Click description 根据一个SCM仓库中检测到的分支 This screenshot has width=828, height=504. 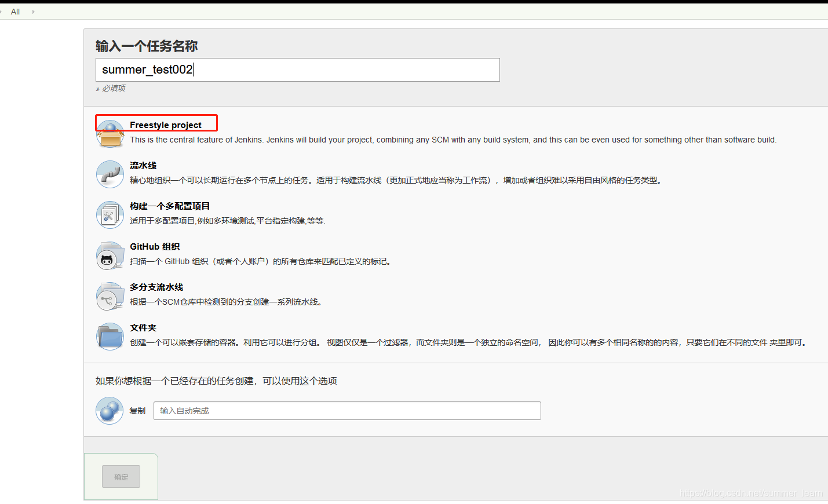tap(227, 302)
